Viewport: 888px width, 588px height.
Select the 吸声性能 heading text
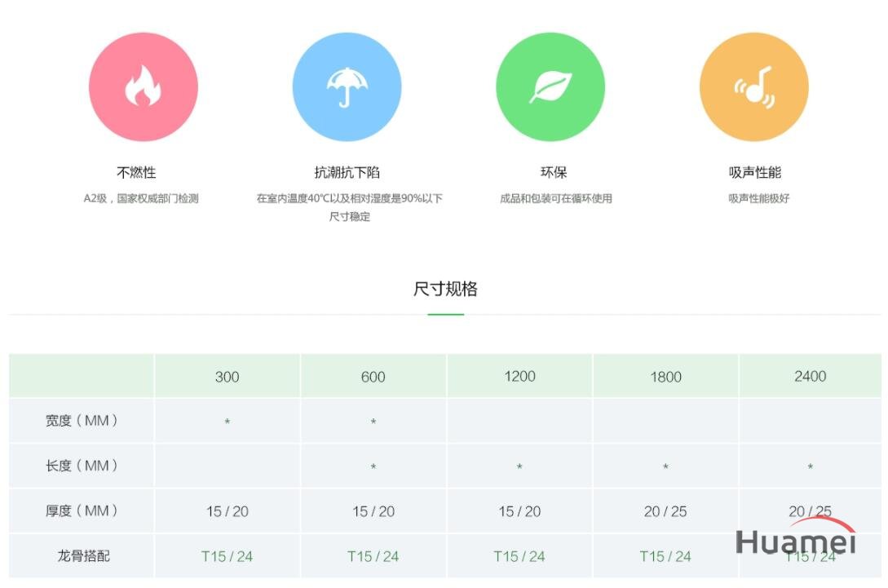754,172
